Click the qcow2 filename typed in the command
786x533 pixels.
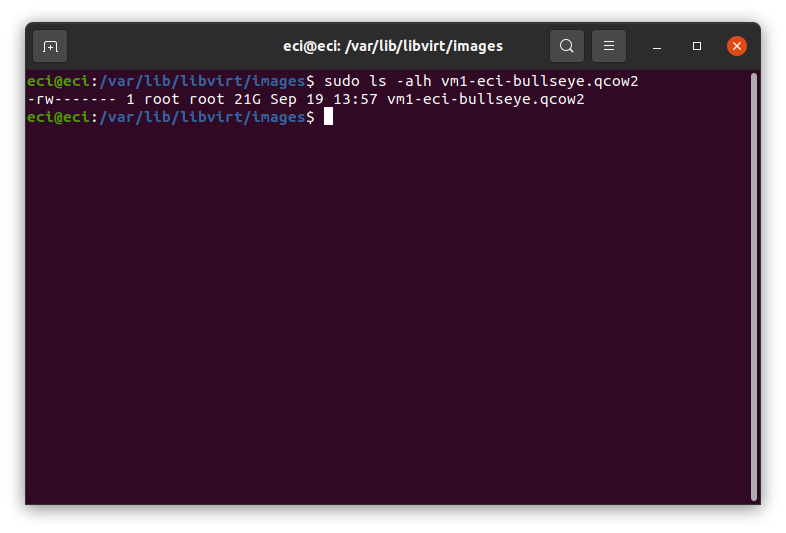coord(540,81)
